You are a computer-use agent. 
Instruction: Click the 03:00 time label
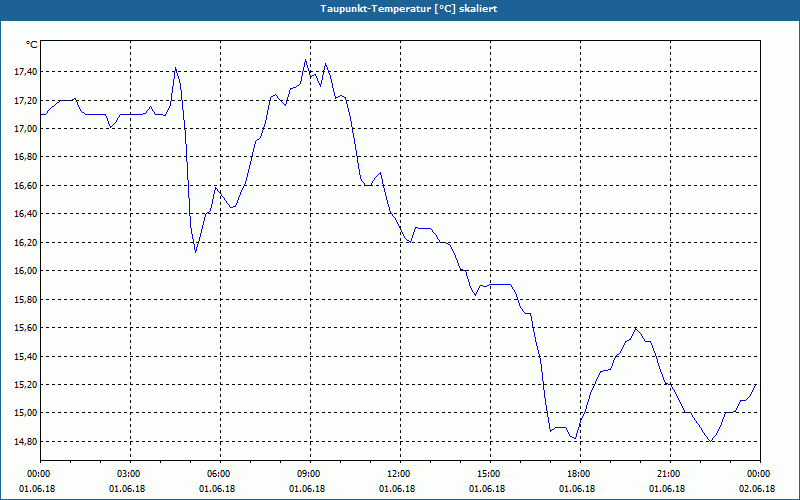(x=131, y=474)
